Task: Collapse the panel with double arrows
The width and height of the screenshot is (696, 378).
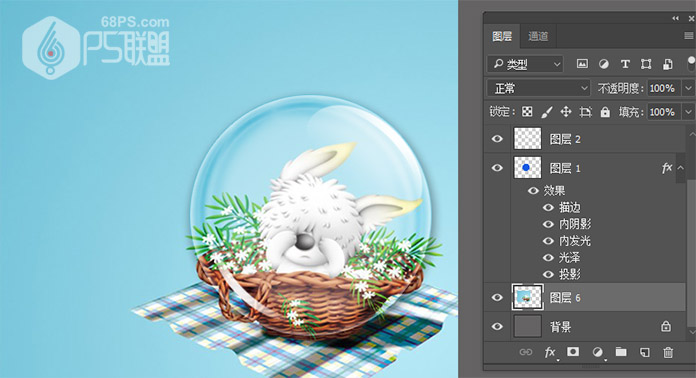Action: 675,18
